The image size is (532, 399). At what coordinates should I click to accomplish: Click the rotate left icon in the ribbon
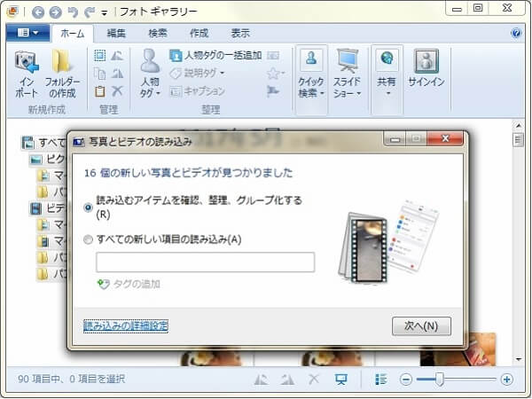pos(117,55)
